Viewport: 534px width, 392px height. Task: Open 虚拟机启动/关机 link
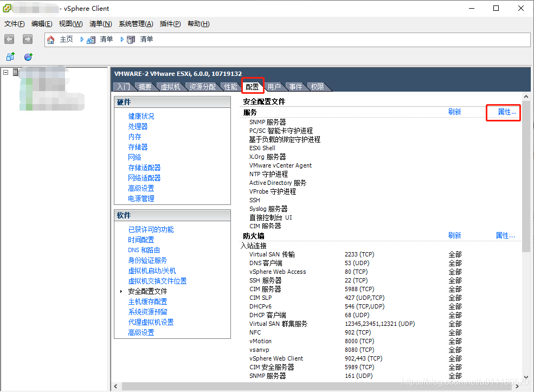pos(152,271)
